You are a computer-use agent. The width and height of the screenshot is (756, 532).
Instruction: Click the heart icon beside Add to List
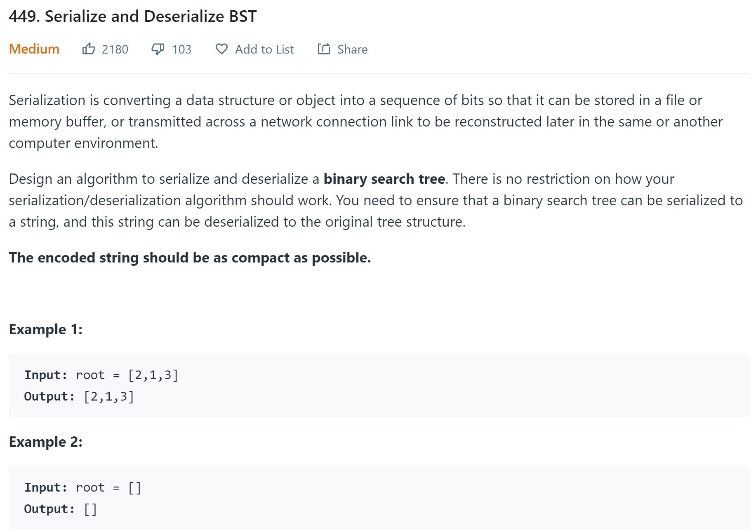tap(221, 49)
